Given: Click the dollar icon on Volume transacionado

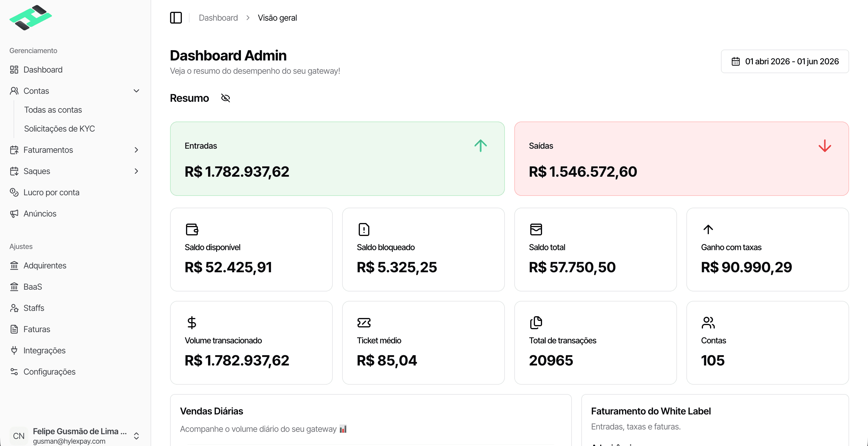Looking at the screenshot, I should (192, 322).
